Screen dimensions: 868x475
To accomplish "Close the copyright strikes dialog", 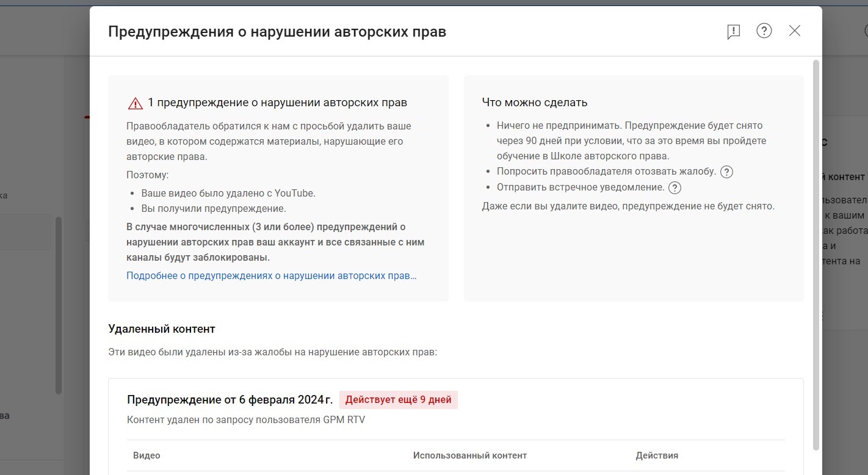I will pyautogui.click(x=794, y=31).
